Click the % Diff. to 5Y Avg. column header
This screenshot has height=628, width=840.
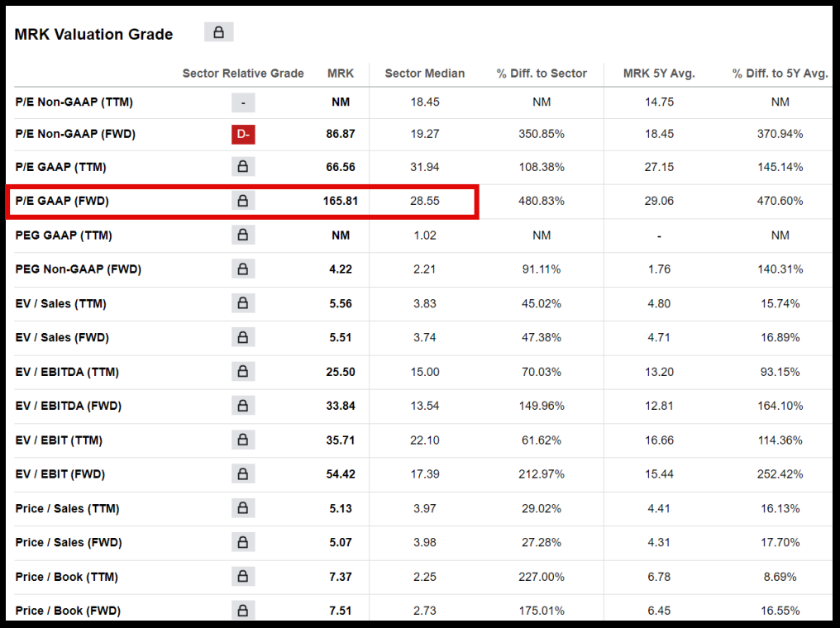click(780, 74)
